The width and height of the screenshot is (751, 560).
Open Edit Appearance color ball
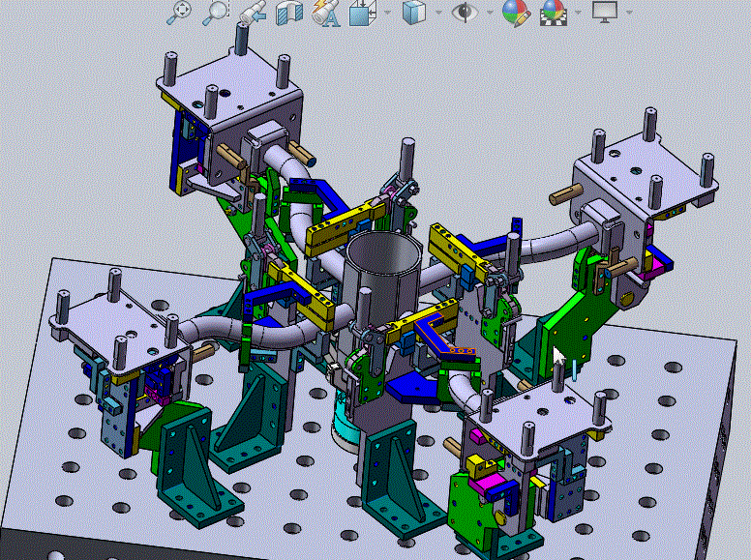tap(515, 13)
